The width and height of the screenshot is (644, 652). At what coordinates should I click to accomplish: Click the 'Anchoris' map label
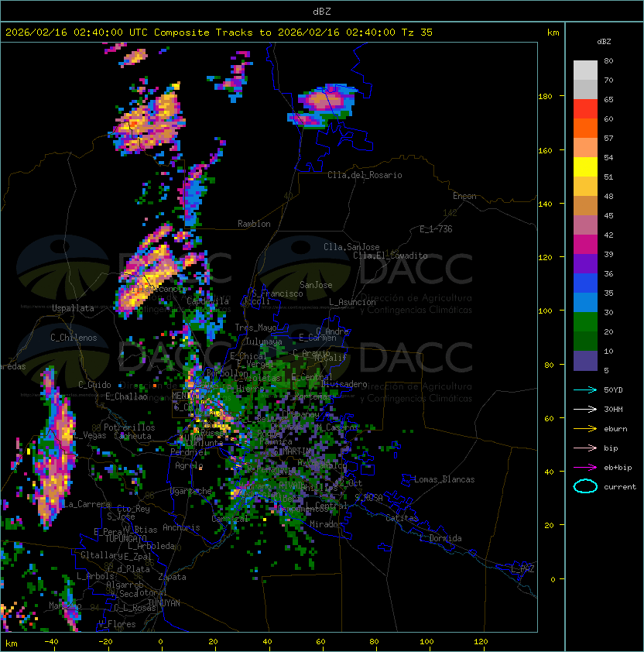tap(181, 527)
